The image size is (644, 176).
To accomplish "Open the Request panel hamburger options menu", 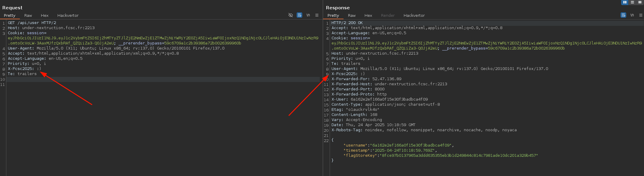I will (x=317, y=15).
